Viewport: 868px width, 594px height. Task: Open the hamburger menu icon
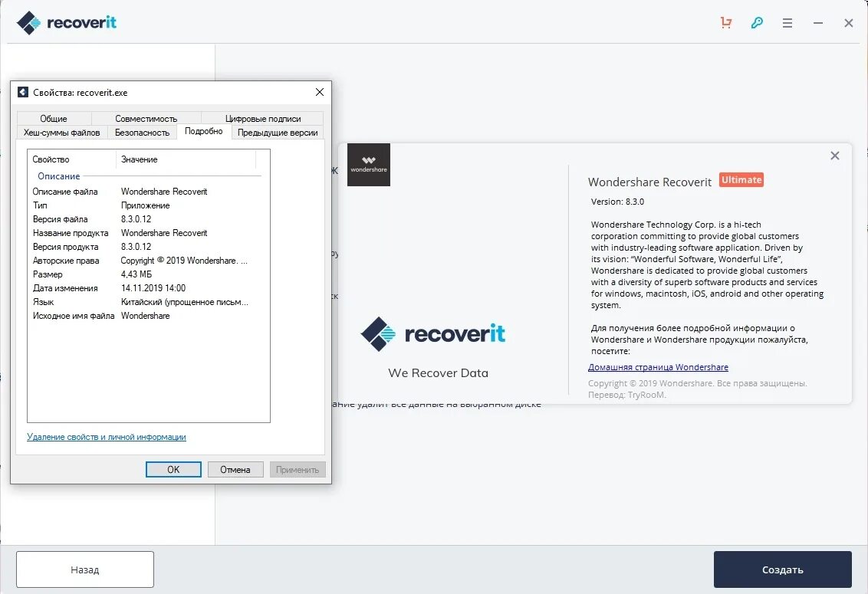coord(787,23)
